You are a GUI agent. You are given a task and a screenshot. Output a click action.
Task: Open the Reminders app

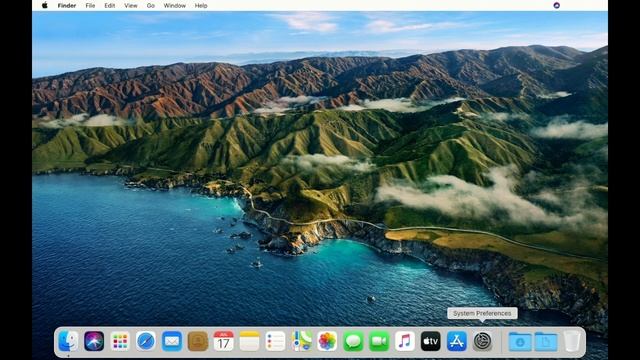[276, 341]
